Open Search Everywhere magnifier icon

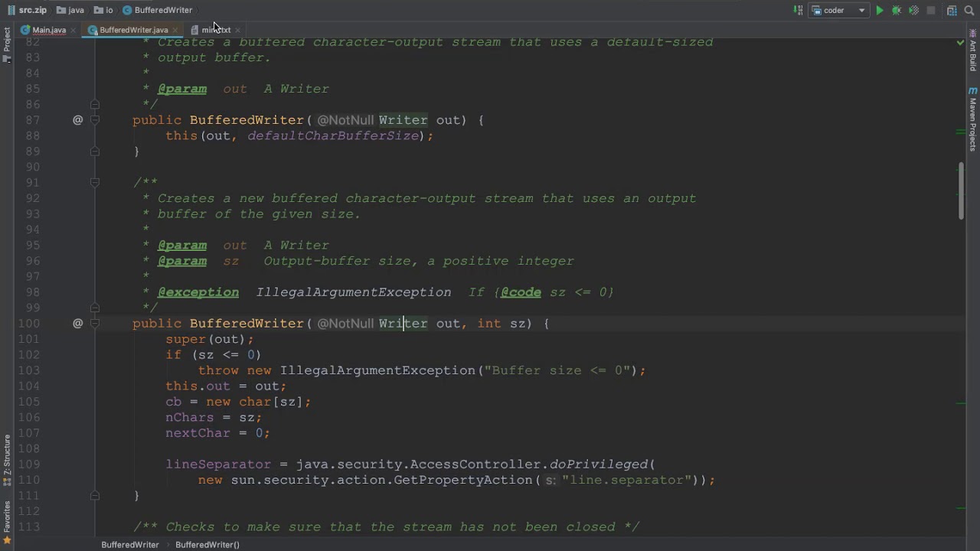click(x=969, y=11)
